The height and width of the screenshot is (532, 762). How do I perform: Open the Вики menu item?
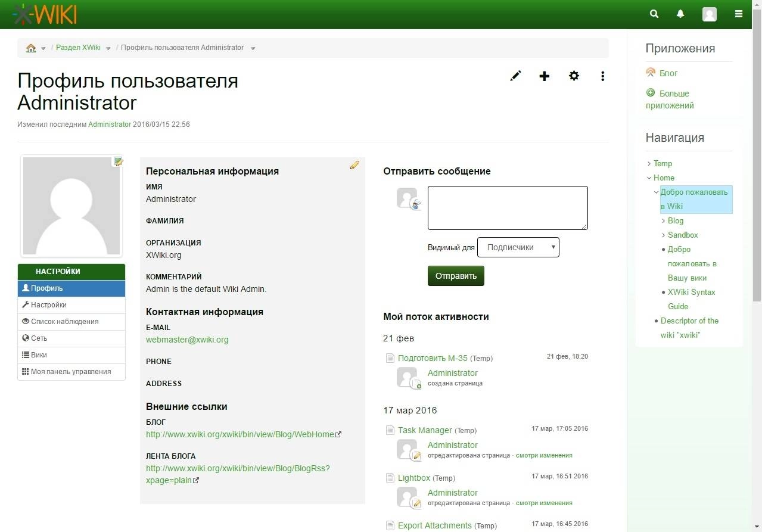coord(71,355)
